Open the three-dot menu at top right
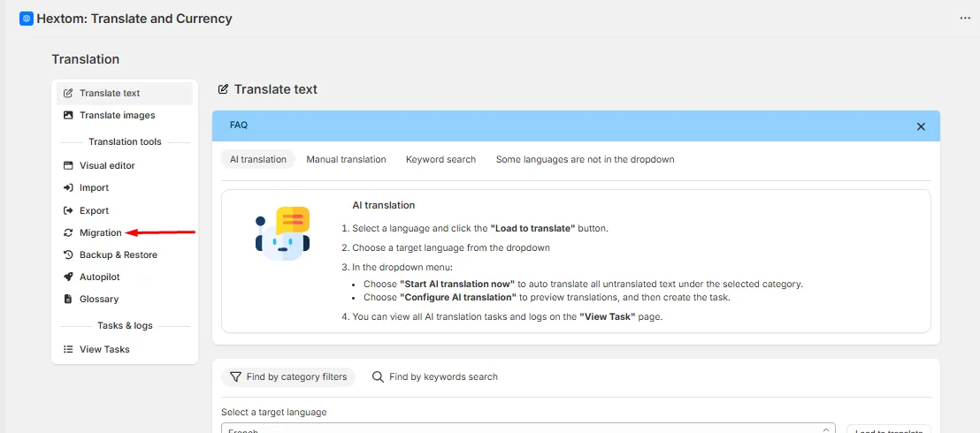The height and width of the screenshot is (433, 980). [965, 19]
